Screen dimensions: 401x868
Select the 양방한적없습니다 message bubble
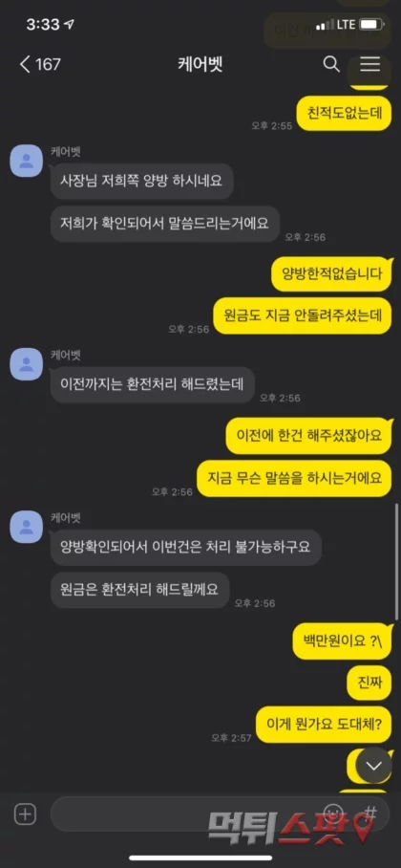(332, 273)
